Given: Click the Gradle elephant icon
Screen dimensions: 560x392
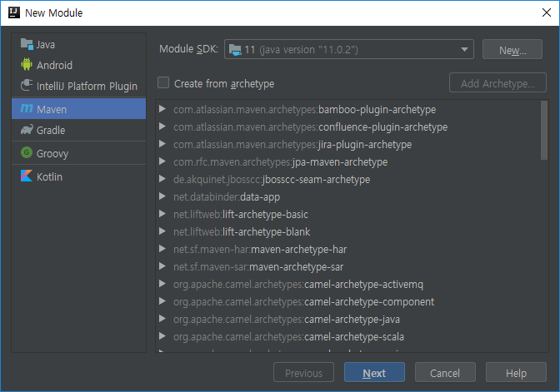Looking at the screenshot, I should coord(27,130).
